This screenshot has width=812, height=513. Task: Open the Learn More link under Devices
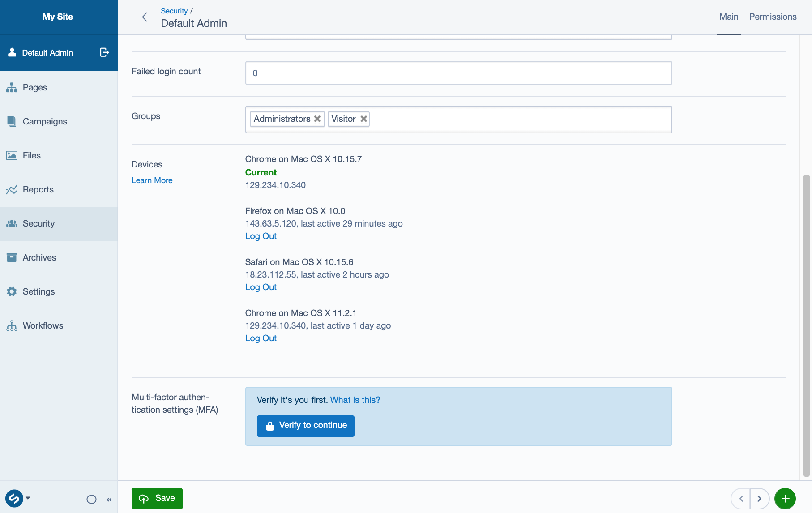tap(152, 180)
